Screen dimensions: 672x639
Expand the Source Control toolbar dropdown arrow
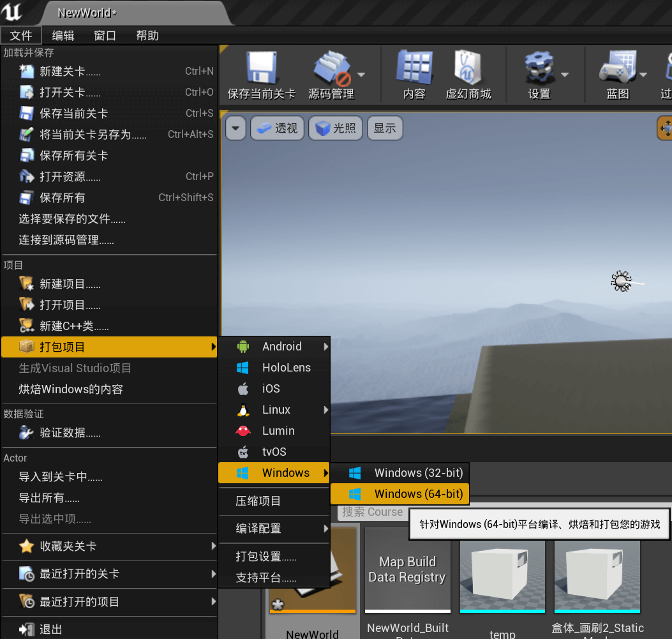[x=361, y=75]
